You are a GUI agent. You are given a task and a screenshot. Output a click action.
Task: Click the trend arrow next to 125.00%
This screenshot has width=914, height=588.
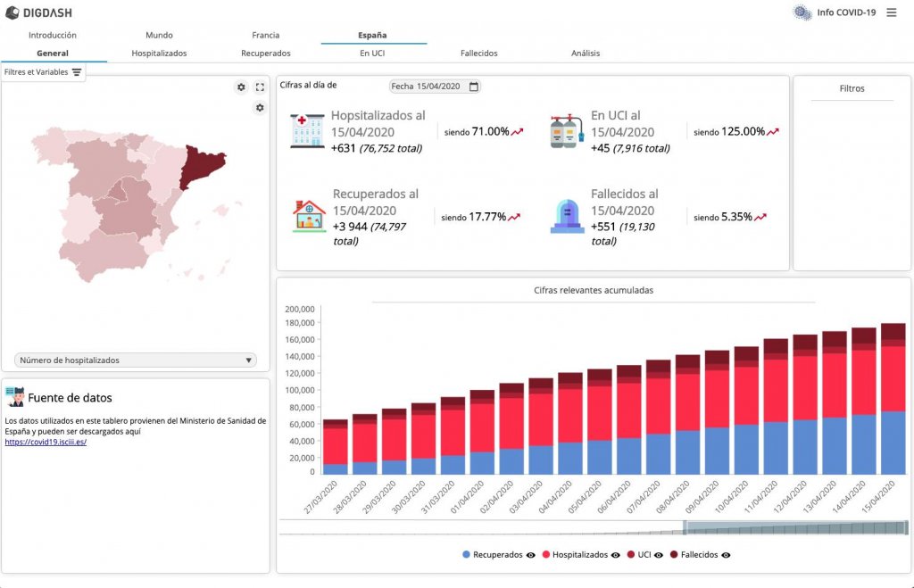tap(773, 132)
